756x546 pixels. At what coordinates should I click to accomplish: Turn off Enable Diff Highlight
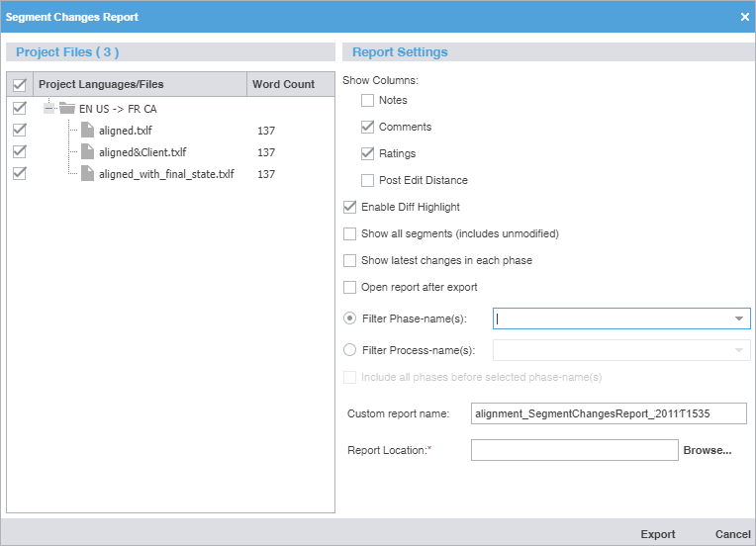click(x=349, y=207)
